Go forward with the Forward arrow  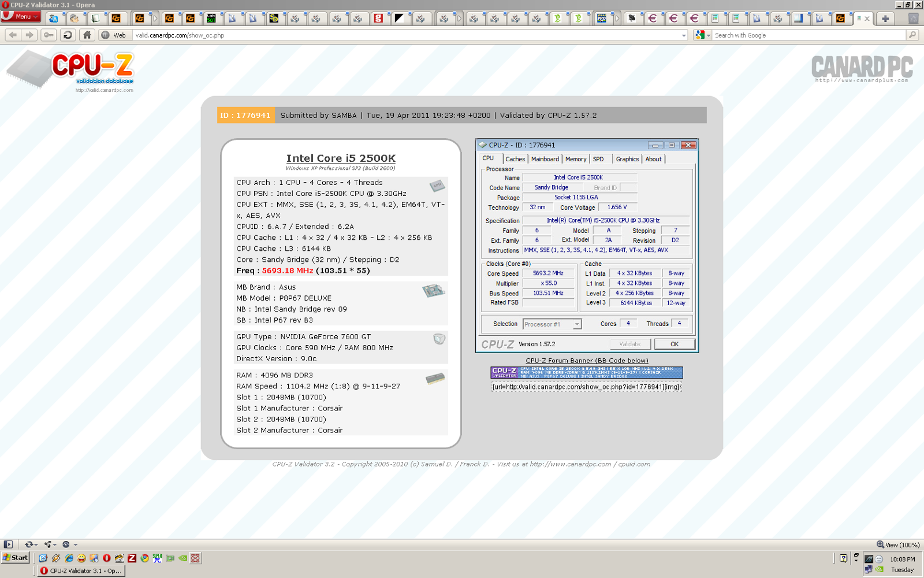[x=29, y=35]
